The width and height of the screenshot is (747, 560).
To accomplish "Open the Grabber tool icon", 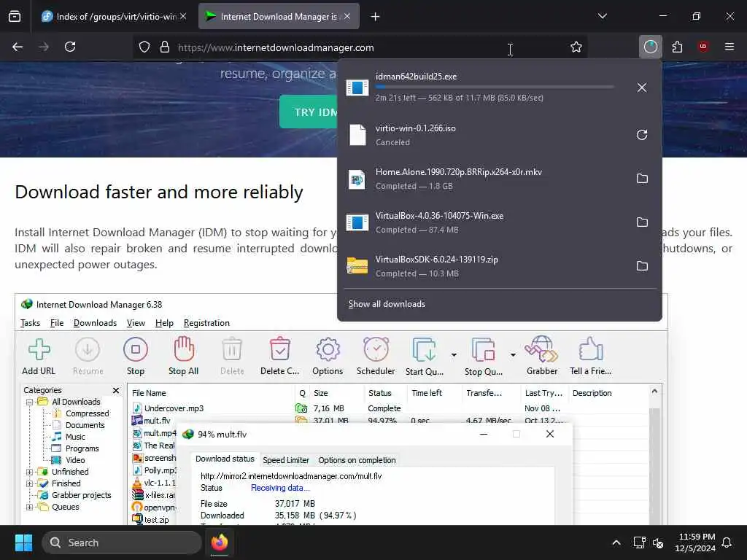I will pyautogui.click(x=542, y=356).
